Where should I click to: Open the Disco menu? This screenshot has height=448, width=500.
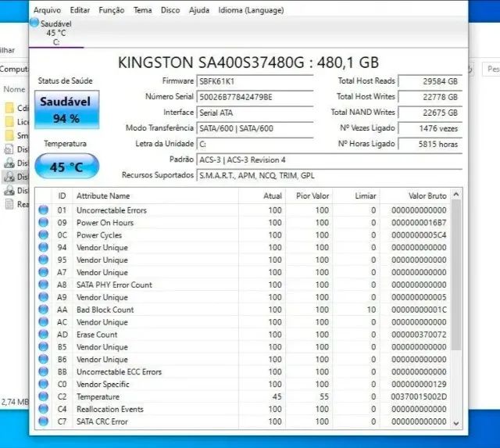click(x=170, y=10)
